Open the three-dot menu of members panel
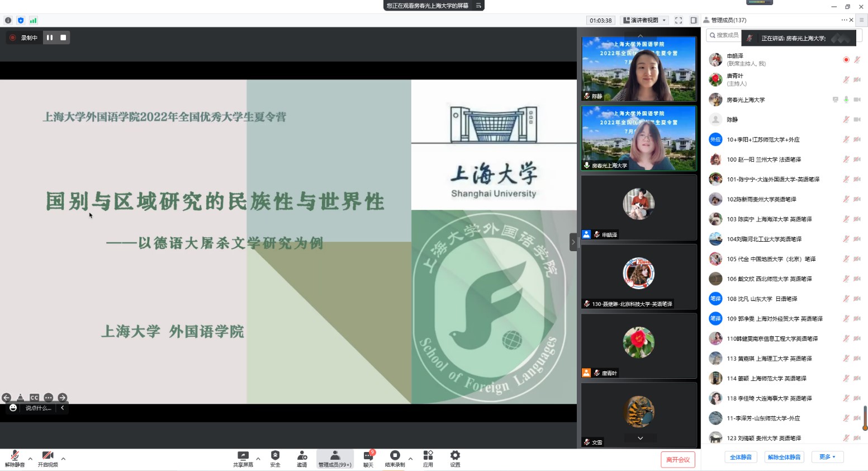Screen dimensions: 868x471 [844, 20]
